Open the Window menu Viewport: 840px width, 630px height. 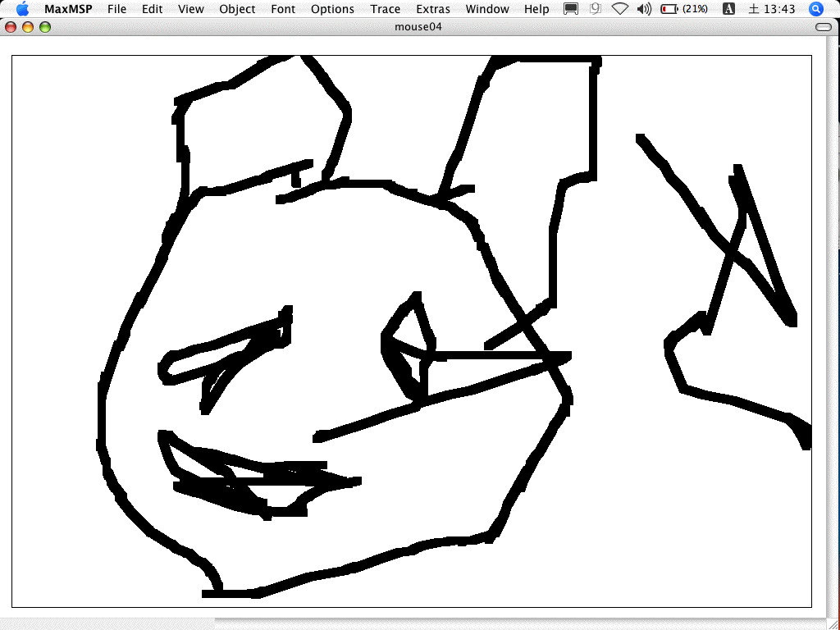(x=487, y=9)
